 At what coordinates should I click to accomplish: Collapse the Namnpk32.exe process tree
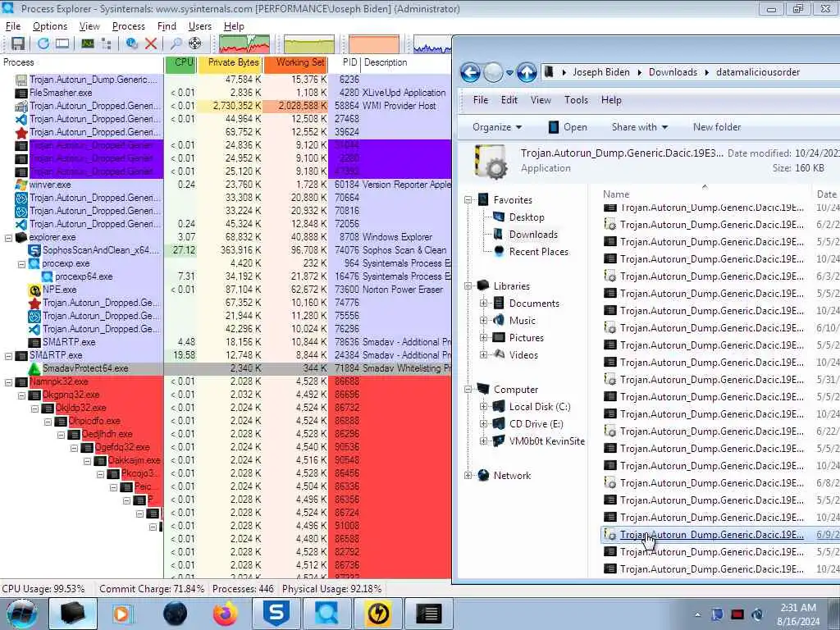pyautogui.click(x=8, y=382)
